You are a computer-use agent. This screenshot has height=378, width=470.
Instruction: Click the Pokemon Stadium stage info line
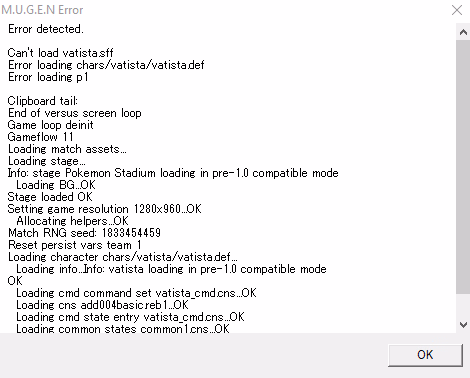click(x=173, y=173)
